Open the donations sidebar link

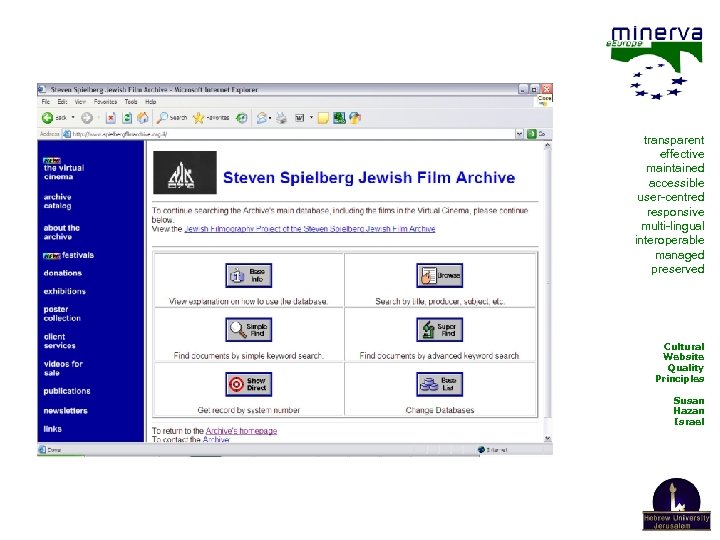pos(62,273)
